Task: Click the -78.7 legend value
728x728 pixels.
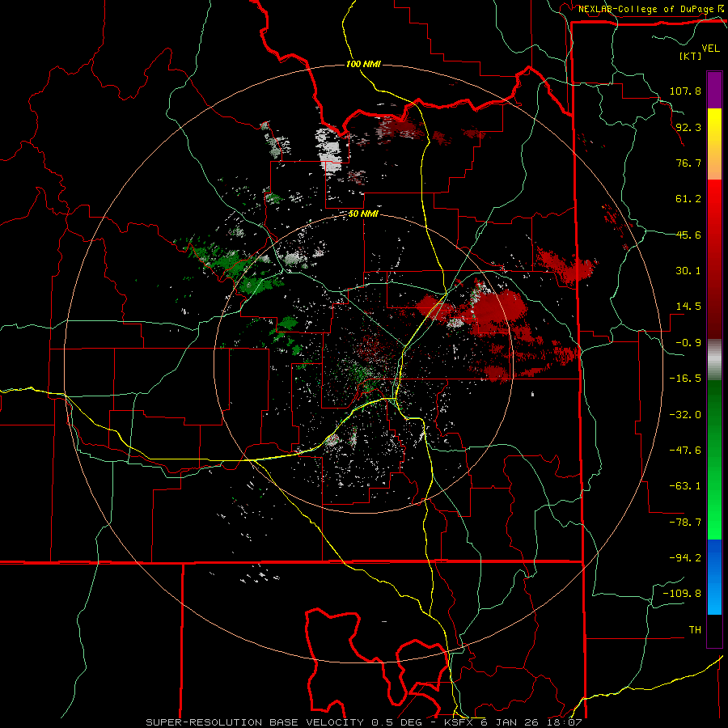Action: point(685,522)
